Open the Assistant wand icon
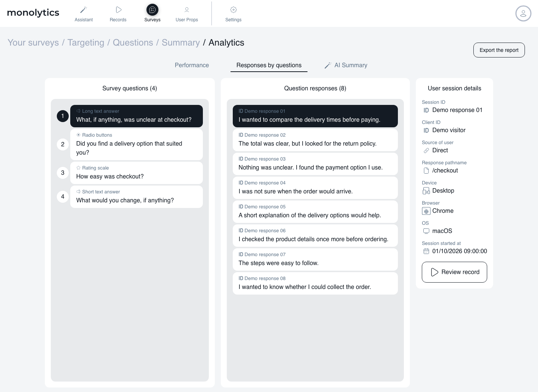Screen dimensions: 538x392 pos(84,10)
